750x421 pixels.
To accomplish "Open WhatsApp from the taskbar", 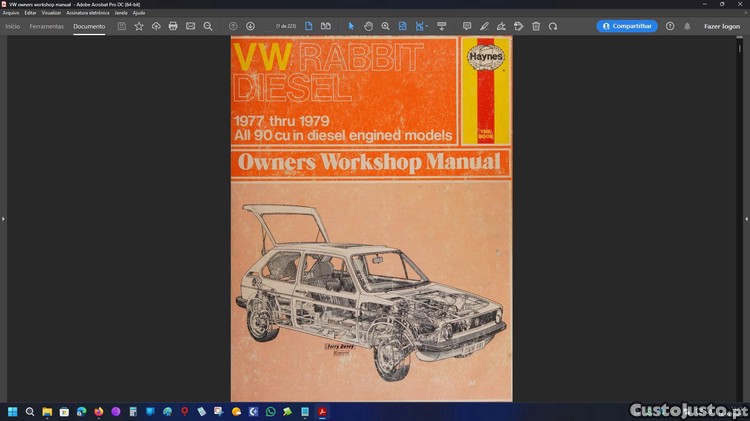I will [x=270, y=411].
